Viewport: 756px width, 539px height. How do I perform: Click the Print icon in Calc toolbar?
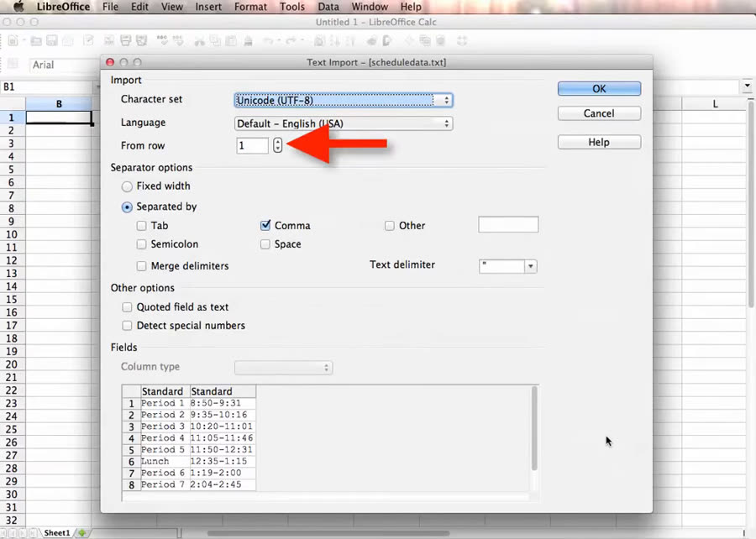[x=126, y=41]
